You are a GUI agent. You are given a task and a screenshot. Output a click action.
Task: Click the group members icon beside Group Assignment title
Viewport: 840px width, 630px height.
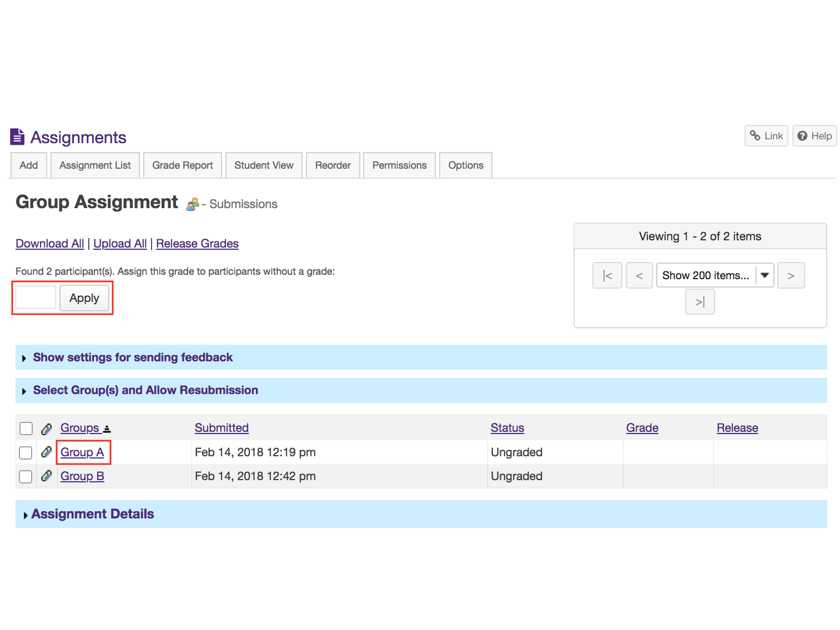tap(192, 204)
